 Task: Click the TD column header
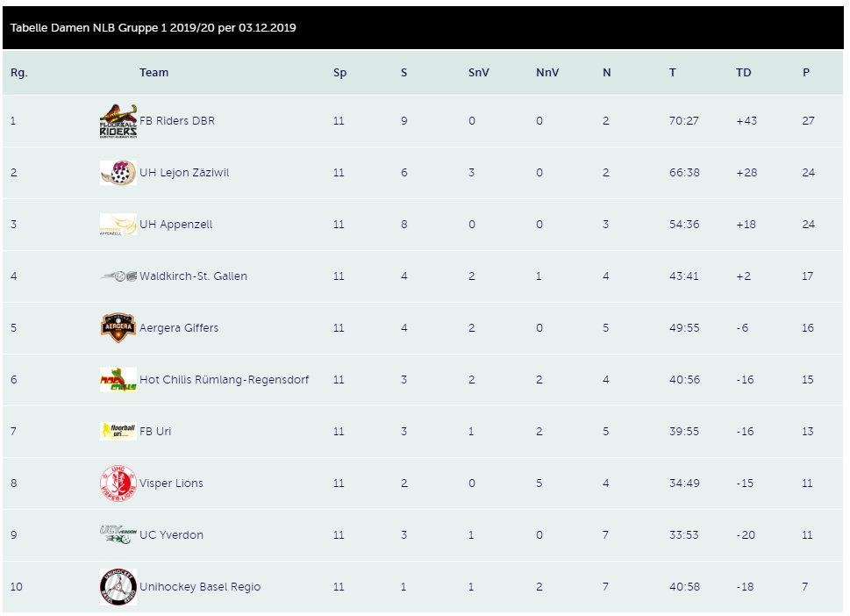(743, 73)
